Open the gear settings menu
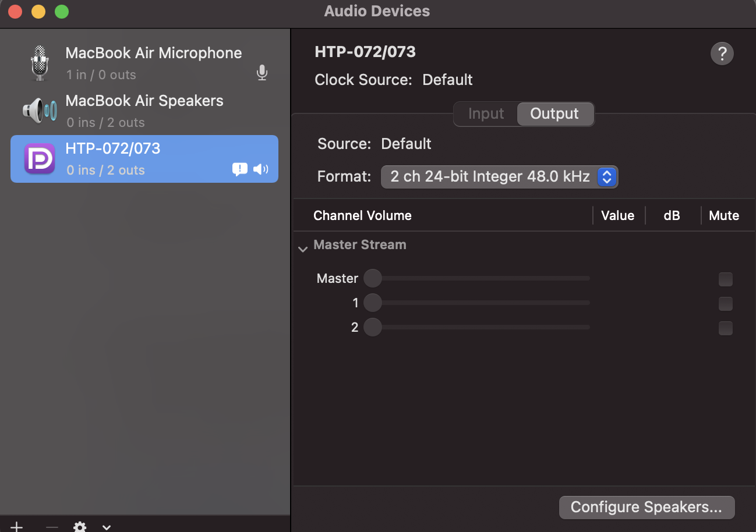 pos(80,527)
